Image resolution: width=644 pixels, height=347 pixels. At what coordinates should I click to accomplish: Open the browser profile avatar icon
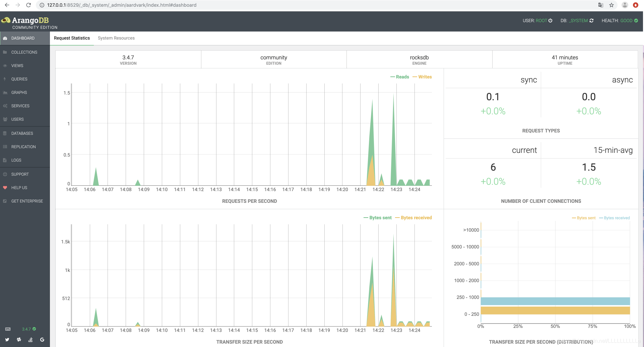[625, 5]
